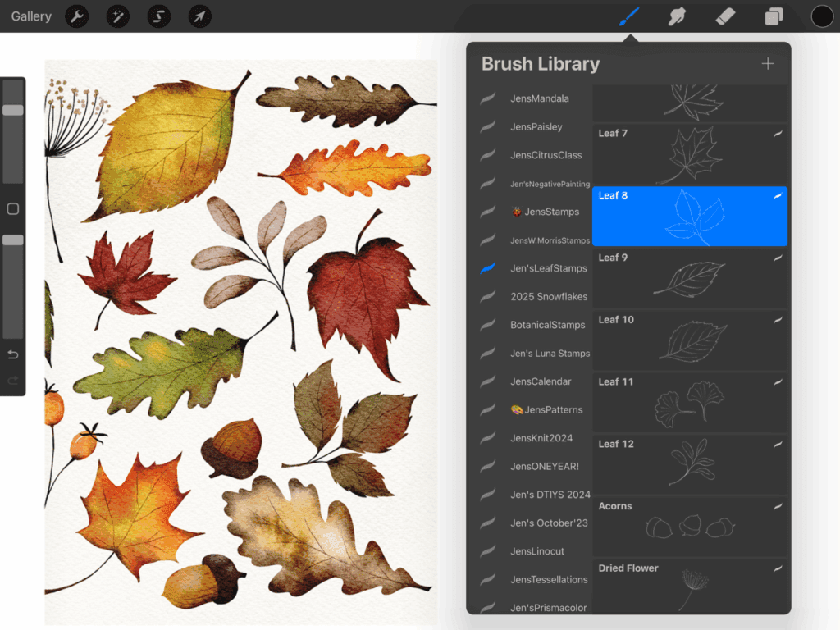Click stroke icon on Dried Flower row
This screenshot has width=840, height=630.
click(x=778, y=569)
